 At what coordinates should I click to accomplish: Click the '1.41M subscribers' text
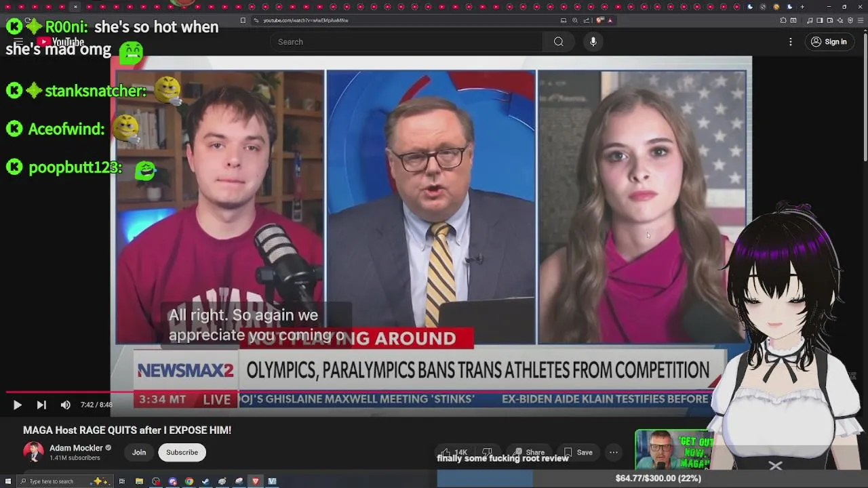[75, 458]
